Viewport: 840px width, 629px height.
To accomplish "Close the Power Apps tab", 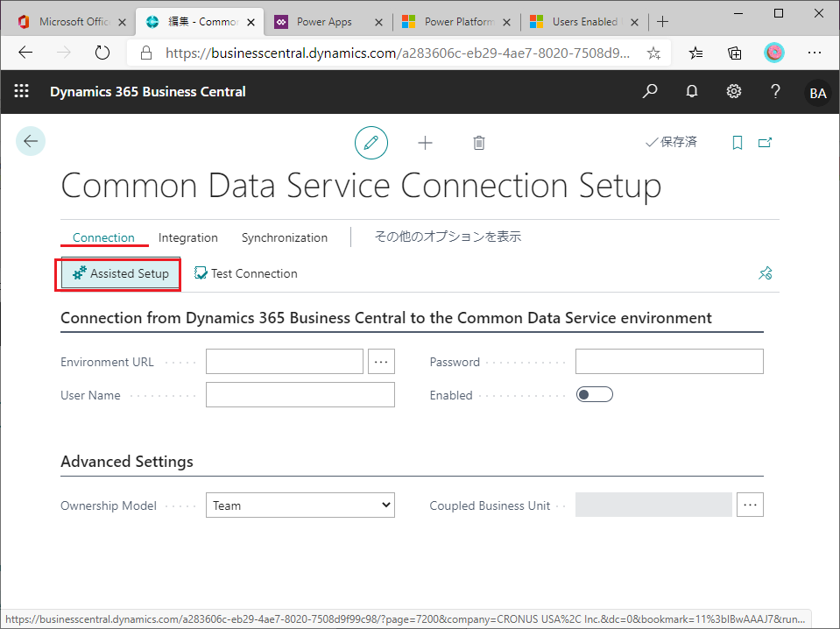I will [x=378, y=22].
